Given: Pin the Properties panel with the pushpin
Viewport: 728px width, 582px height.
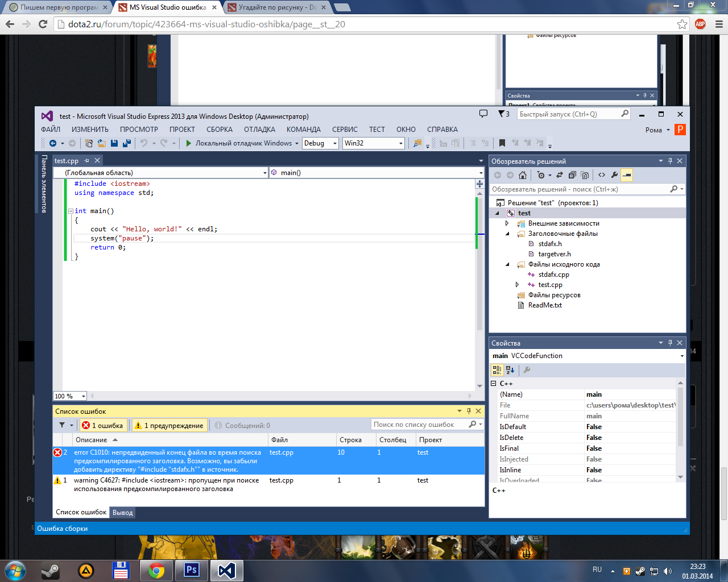Looking at the screenshot, I should (x=670, y=343).
